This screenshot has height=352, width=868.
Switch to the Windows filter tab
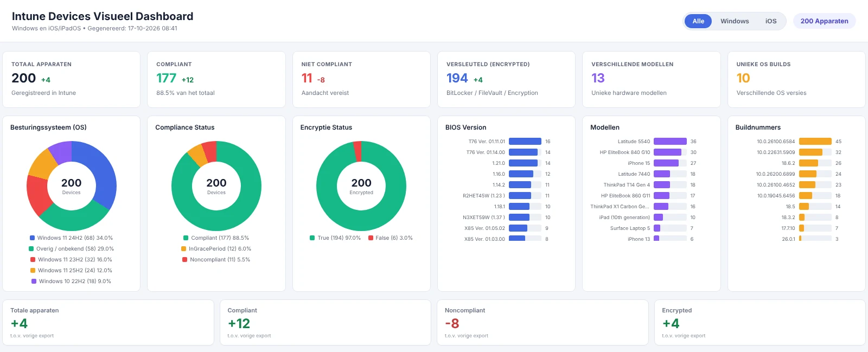[x=735, y=21]
